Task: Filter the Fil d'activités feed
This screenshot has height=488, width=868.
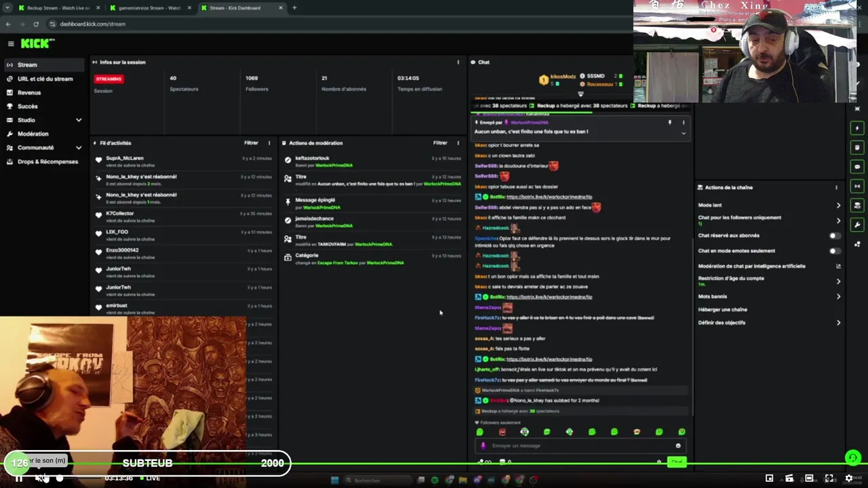Action: click(x=251, y=143)
